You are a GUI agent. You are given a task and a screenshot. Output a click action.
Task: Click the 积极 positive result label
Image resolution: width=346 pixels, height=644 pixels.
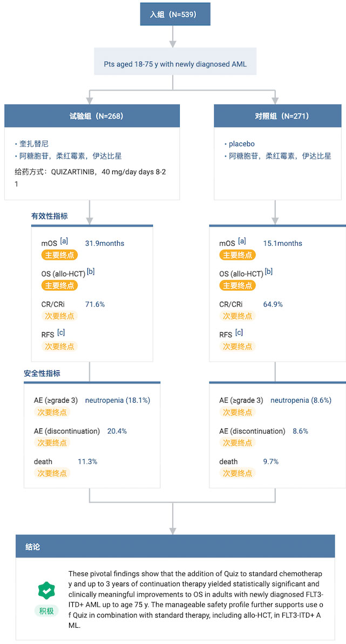47,611
